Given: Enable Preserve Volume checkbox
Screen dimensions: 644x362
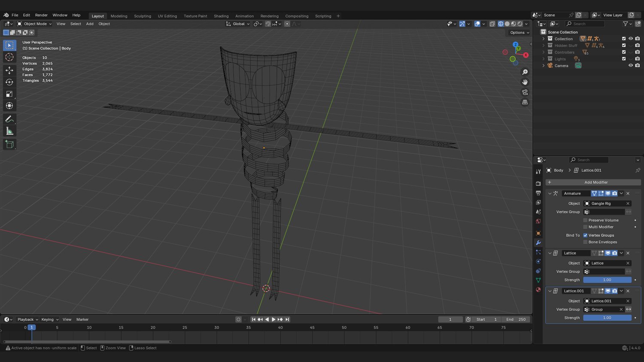Looking at the screenshot, I should (585, 220).
